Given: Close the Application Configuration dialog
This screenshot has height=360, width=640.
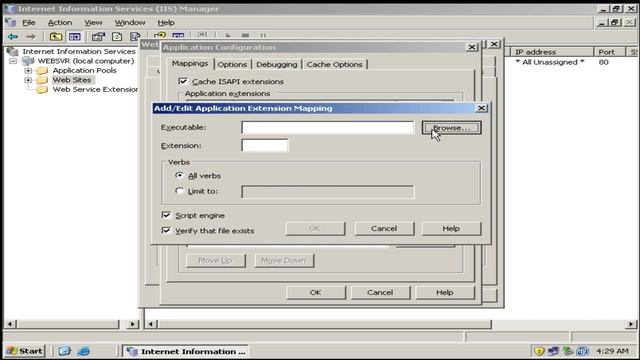Looking at the screenshot, I should pos(472,47).
